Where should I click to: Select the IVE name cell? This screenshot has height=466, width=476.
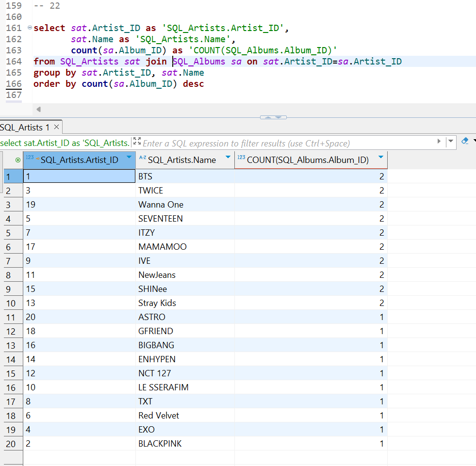[x=185, y=260]
